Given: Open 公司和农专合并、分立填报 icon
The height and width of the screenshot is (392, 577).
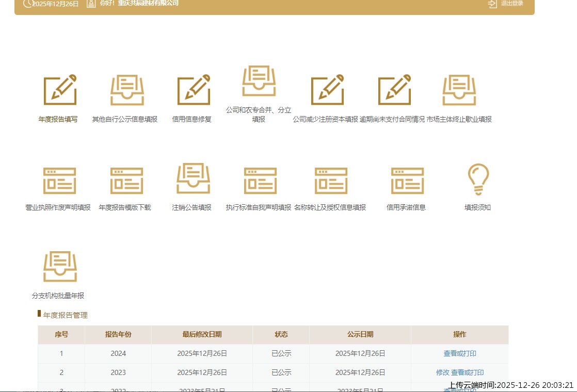Looking at the screenshot, I should click(259, 81).
